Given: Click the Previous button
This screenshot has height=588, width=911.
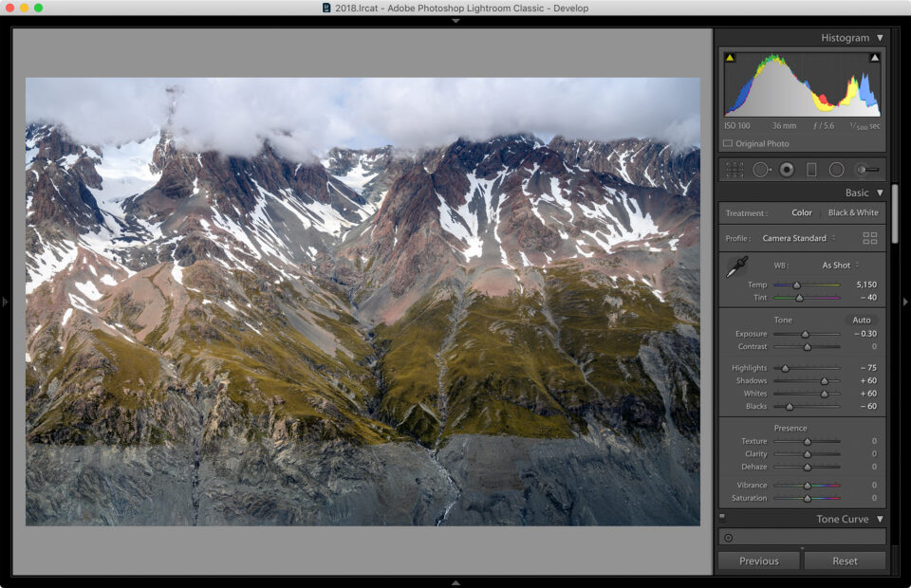Looking at the screenshot, I should (758, 560).
